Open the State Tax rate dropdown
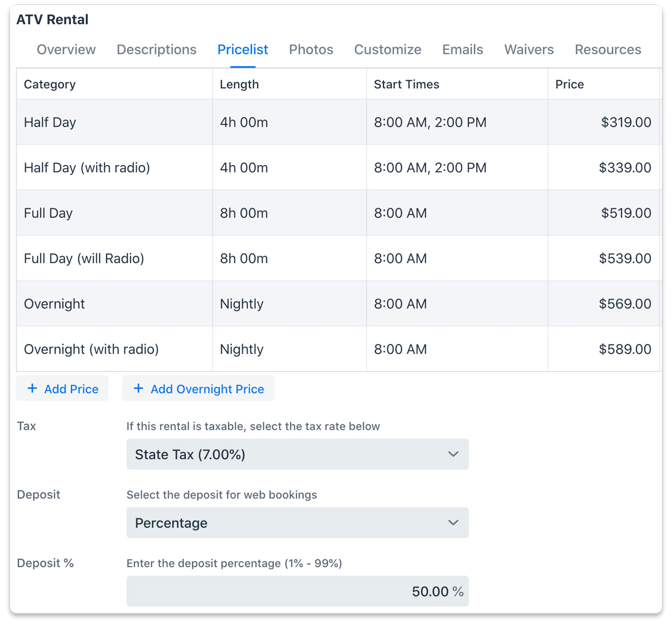The image size is (672, 626). [297, 454]
